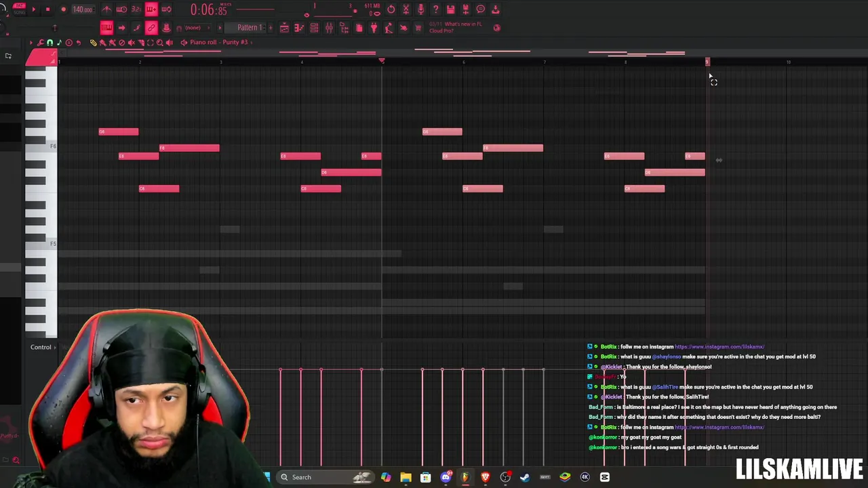Open Brave browser from taskbar
868x488 pixels.
click(486, 477)
